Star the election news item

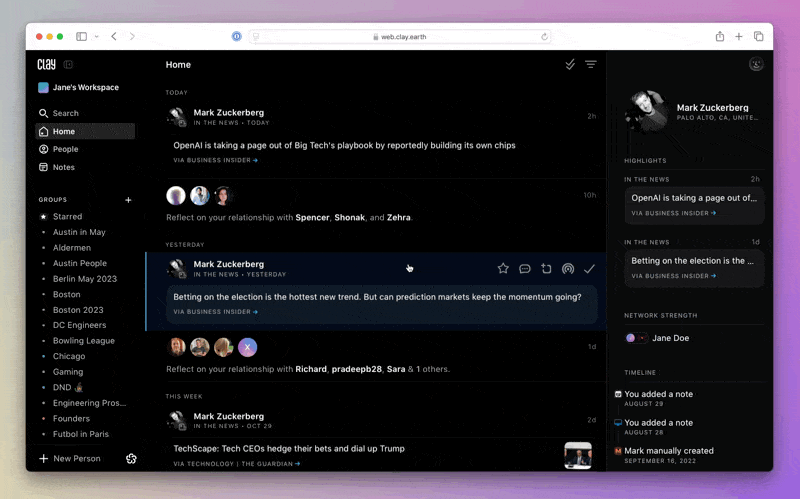[x=503, y=269]
